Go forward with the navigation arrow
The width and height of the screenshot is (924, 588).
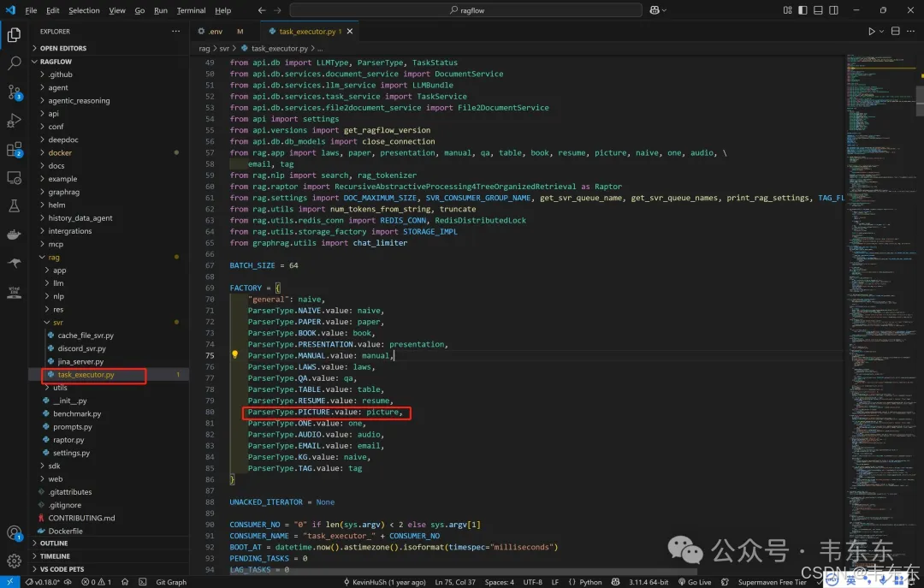(x=277, y=10)
